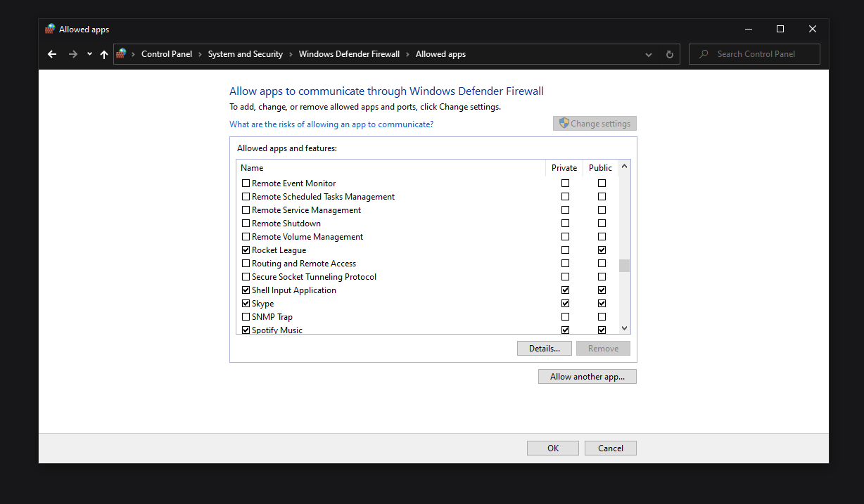Click the Change settings button
This screenshot has height=504, width=864.
tap(595, 124)
